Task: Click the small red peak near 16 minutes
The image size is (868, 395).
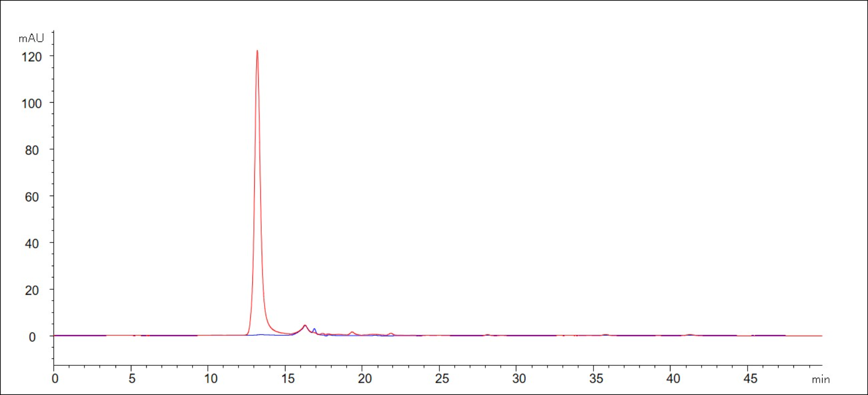Action: (305, 325)
